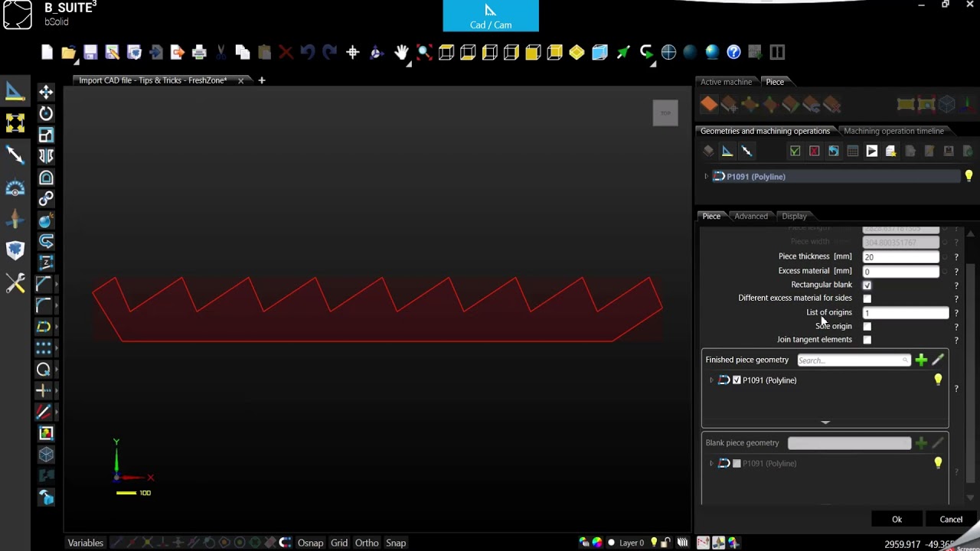
Task: Click the chain link tool in sidebar
Action: click(x=46, y=199)
